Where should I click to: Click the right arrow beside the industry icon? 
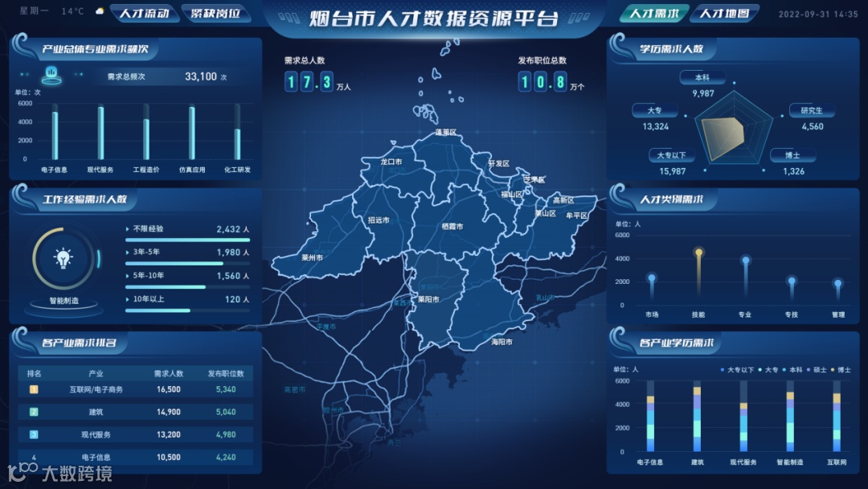[79, 74]
